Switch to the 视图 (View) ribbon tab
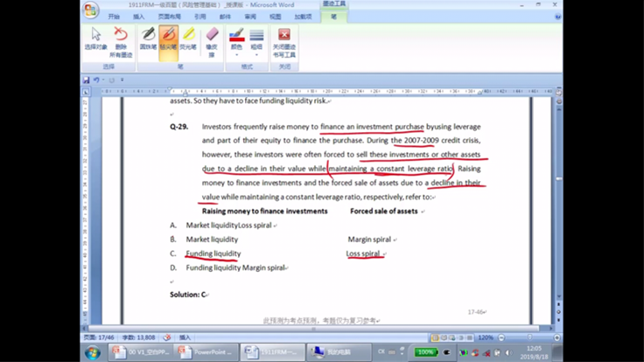Viewport: 644px width, 362px height. pos(276,17)
